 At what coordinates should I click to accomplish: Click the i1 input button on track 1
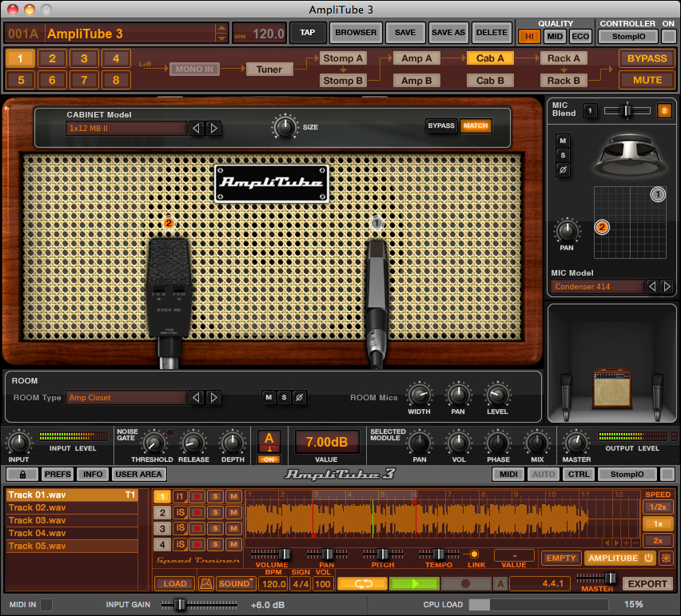[x=180, y=497]
